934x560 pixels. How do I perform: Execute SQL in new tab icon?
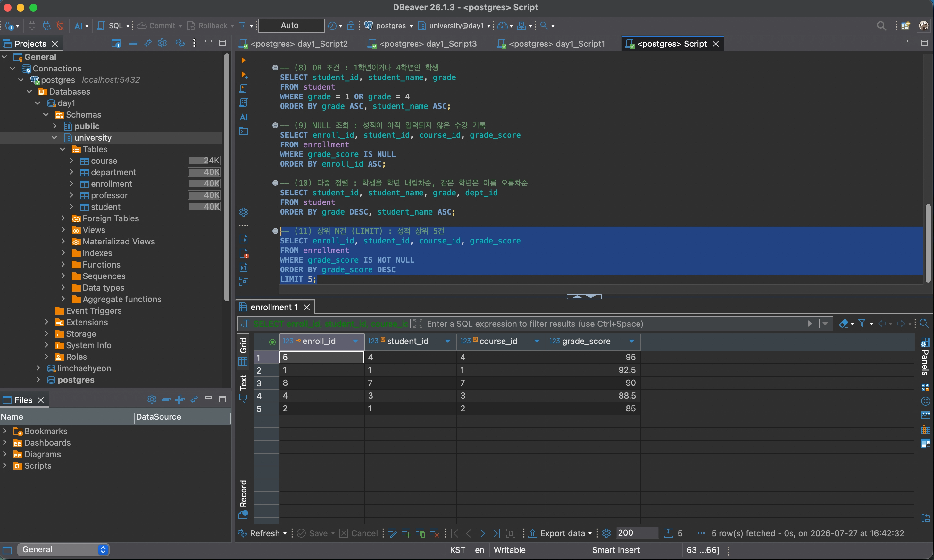[244, 74]
